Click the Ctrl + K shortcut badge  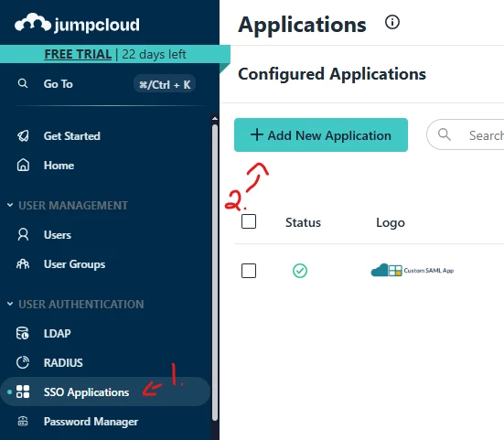[x=165, y=84]
